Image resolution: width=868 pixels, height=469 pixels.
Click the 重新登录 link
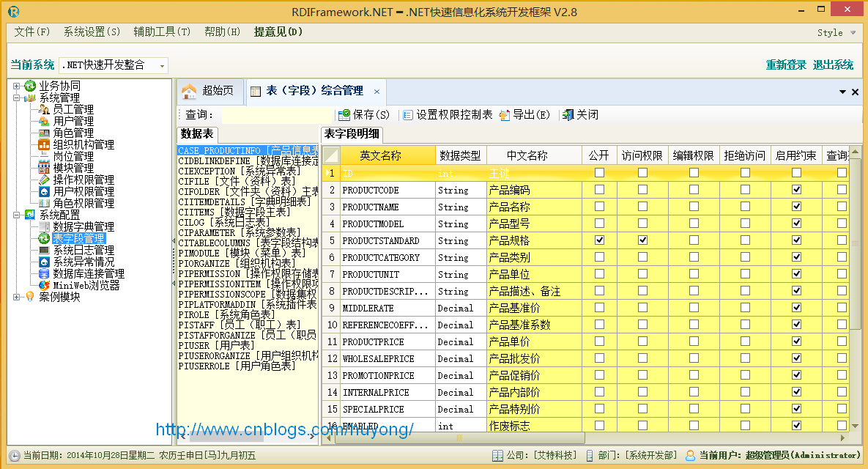pos(786,64)
